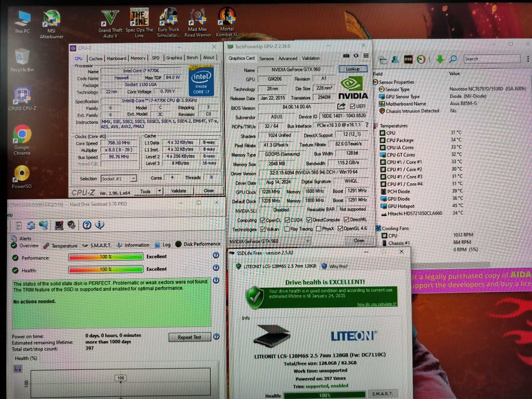
Task: Click the help icon beside the Performance bar
Action: click(216, 255)
